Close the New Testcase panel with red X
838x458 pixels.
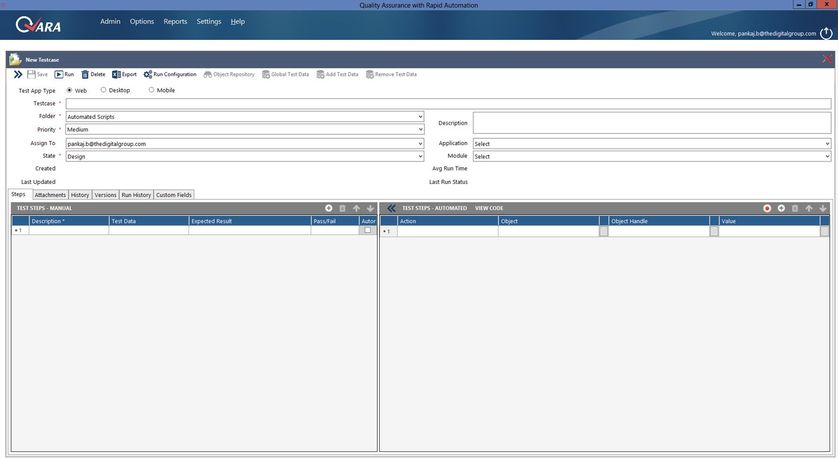point(827,59)
